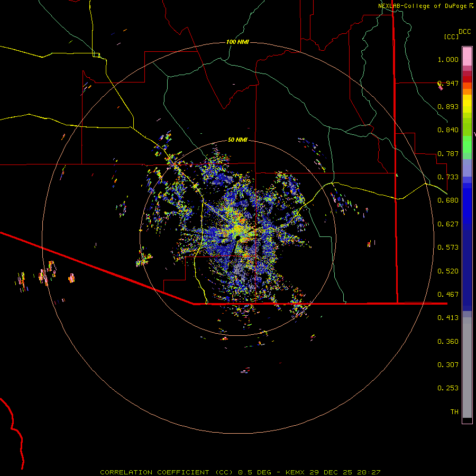Click the 0.840 legend value
This screenshot has width=476, height=476.
(x=448, y=130)
